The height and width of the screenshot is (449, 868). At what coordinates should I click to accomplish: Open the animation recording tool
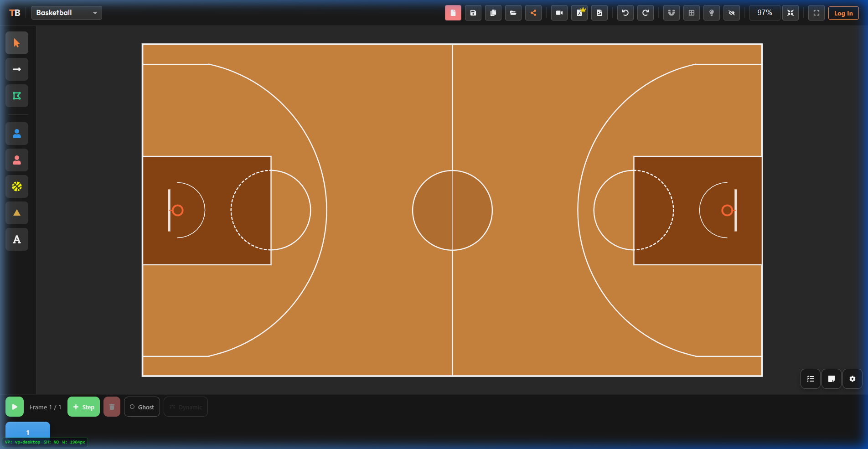pyautogui.click(x=559, y=13)
